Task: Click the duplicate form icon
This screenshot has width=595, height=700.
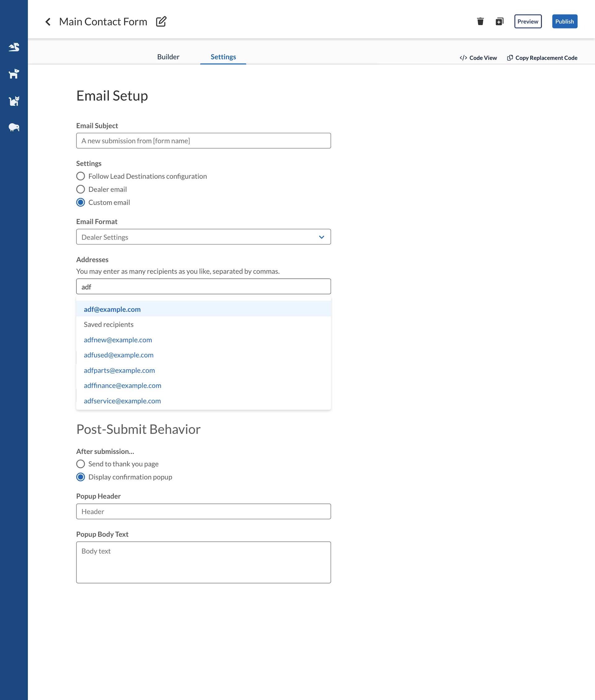Action: (x=499, y=21)
